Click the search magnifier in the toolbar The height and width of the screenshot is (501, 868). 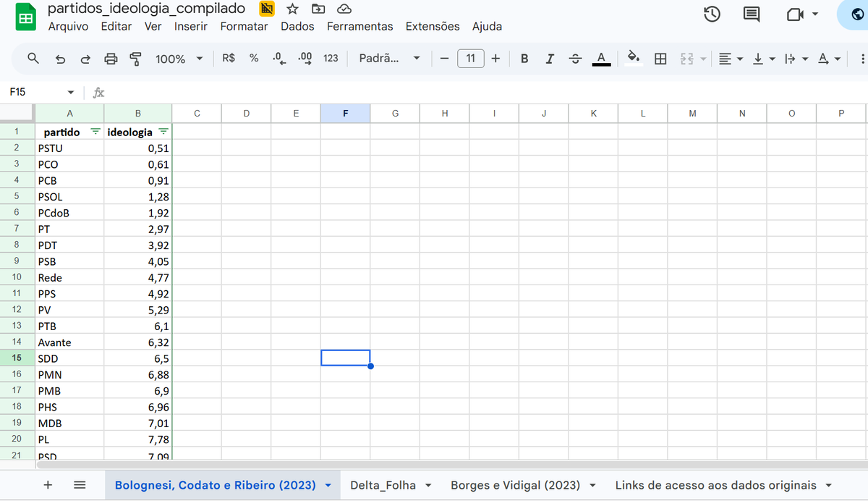click(x=33, y=59)
